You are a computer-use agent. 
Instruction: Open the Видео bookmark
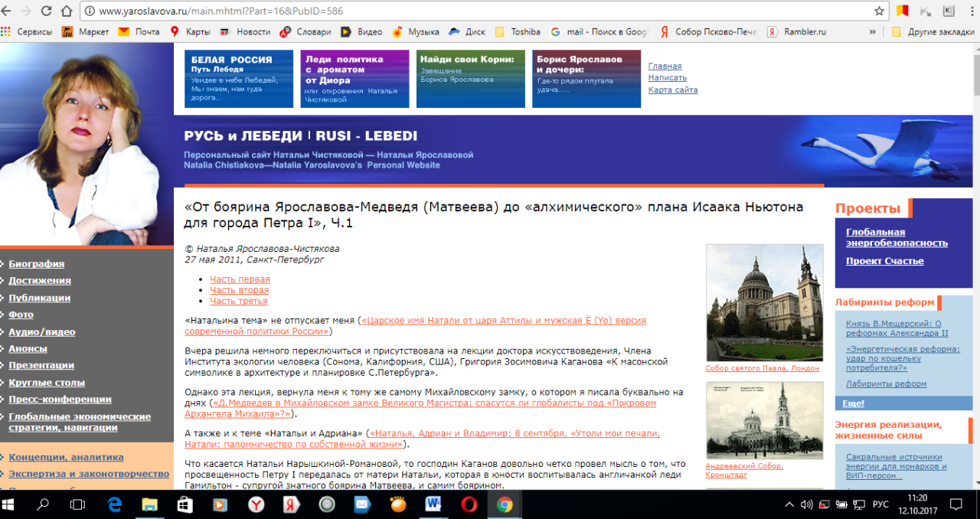[361, 32]
